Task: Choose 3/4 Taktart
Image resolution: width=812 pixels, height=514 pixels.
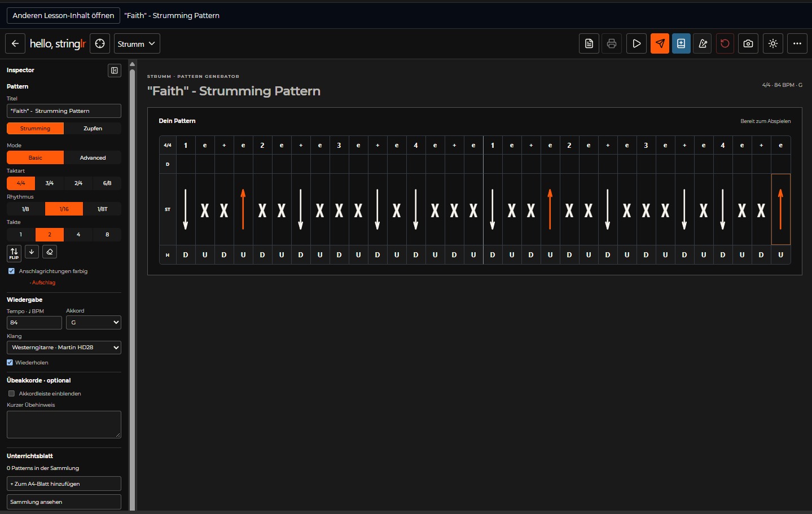Action: point(50,183)
